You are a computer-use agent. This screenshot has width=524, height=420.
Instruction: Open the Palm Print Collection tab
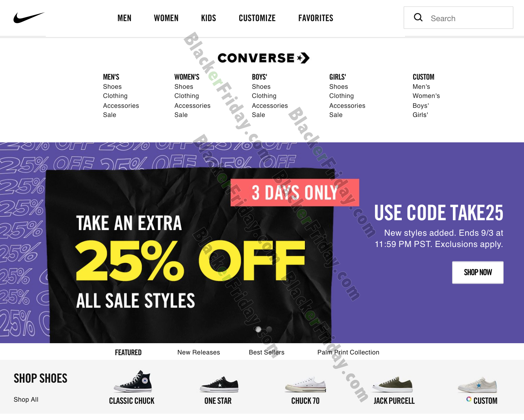[x=348, y=352]
